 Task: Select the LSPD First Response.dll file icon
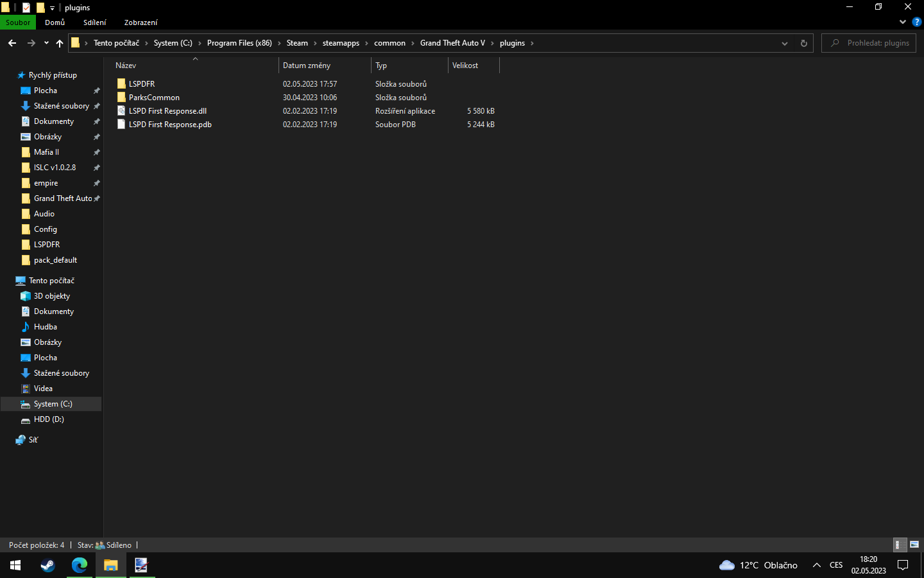point(121,111)
